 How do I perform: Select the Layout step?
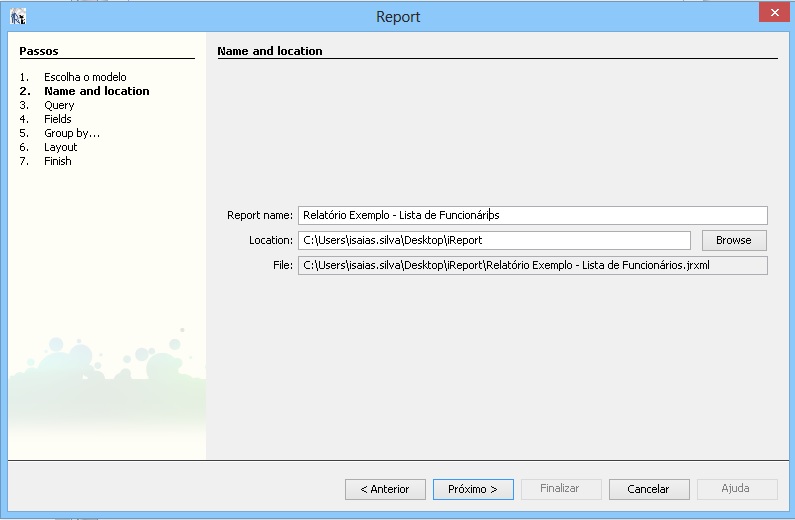coord(60,147)
